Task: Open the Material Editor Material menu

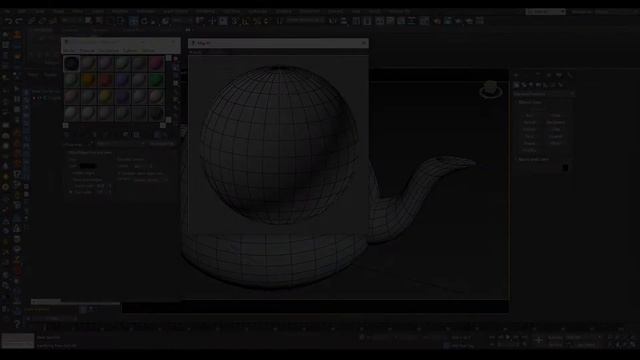Action: point(87,51)
